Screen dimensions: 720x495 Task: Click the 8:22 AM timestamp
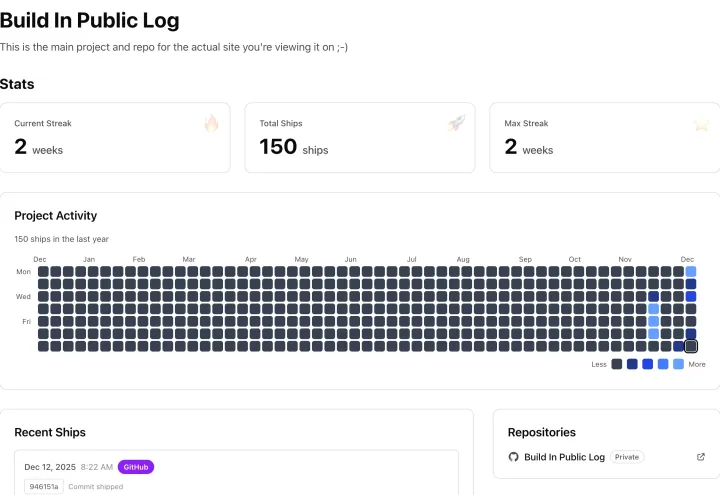pos(97,467)
